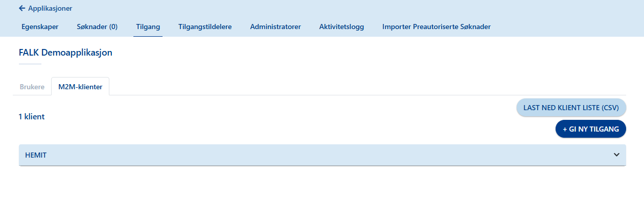Click the HEMIT client name

(x=36, y=155)
